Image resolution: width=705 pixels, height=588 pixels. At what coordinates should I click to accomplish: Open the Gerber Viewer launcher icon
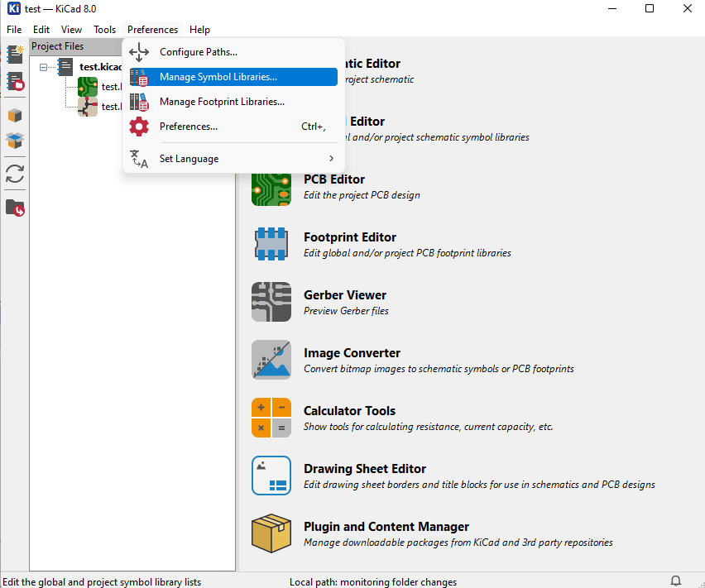[271, 302]
